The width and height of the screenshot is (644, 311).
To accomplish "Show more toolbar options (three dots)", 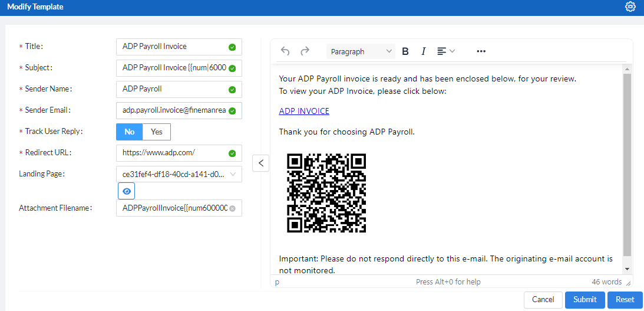I will (481, 51).
